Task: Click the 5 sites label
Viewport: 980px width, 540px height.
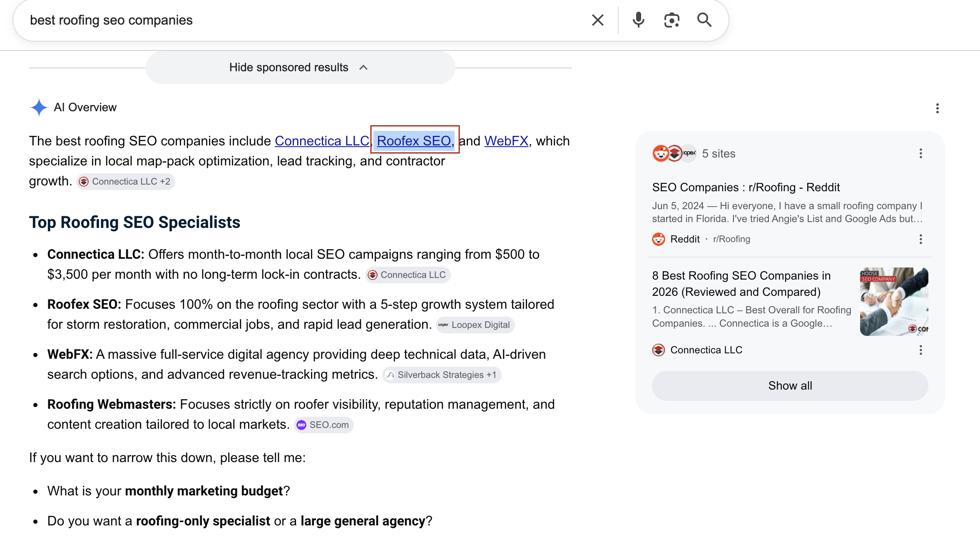Action: (719, 154)
